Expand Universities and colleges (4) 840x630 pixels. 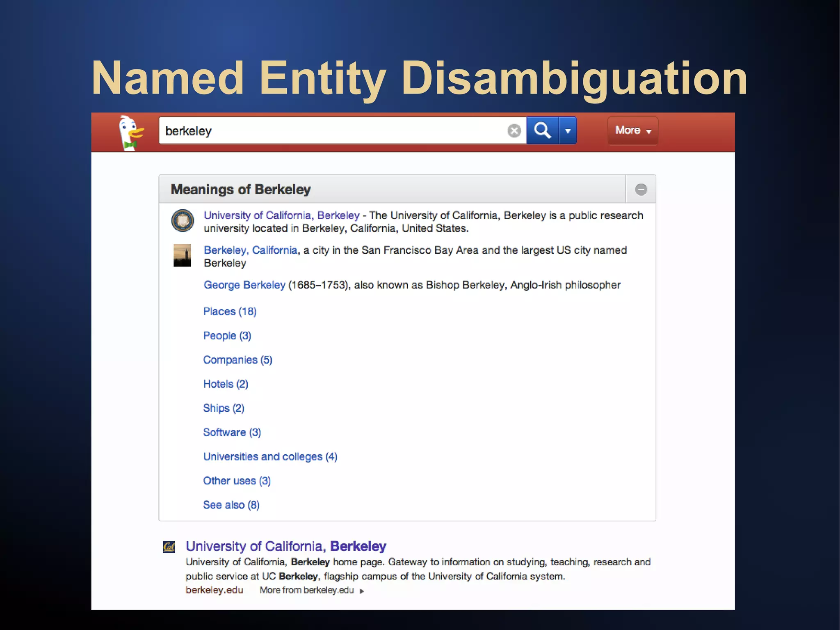click(270, 456)
